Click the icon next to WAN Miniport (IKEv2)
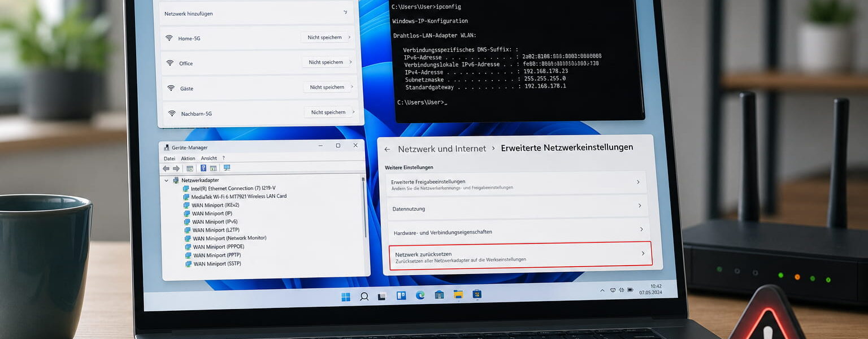 [x=186, y=205]
